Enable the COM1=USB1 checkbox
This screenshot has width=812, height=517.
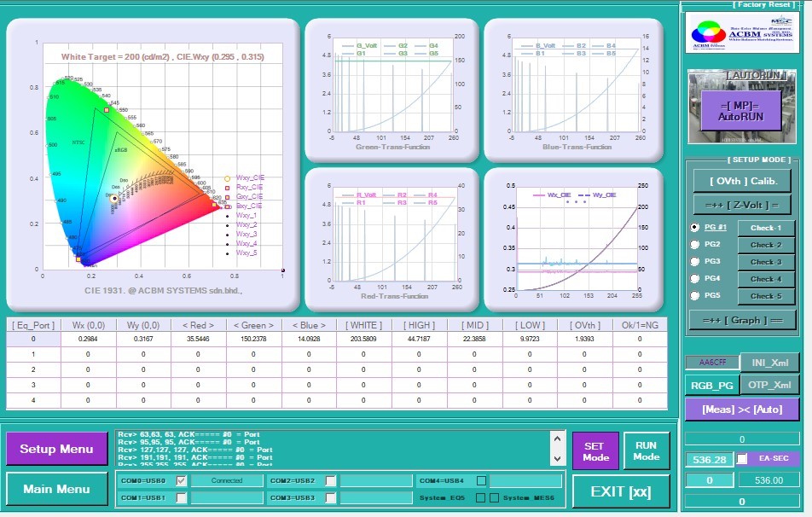181,498
